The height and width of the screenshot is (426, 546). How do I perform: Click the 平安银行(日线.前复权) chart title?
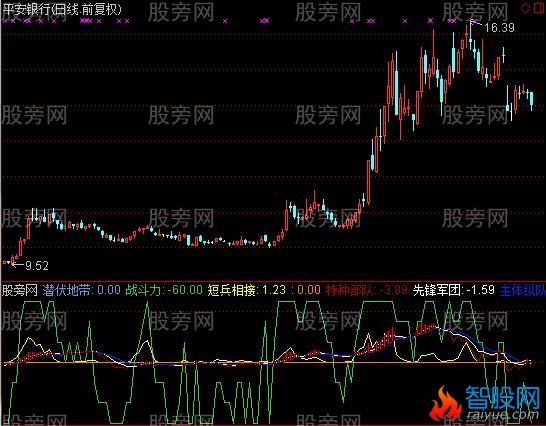tap(62, 9)
